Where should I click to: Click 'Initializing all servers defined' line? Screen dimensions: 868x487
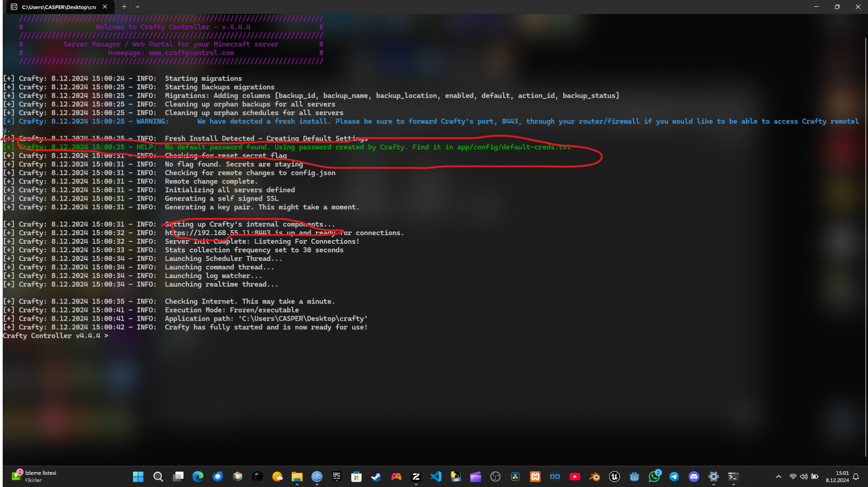pyautogui.click(x=230, y=190)
